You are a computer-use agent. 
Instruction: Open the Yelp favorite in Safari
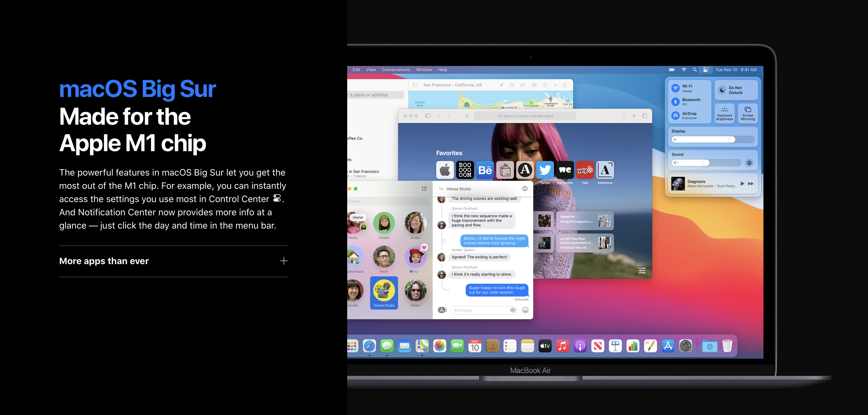(x=585, y=170)
